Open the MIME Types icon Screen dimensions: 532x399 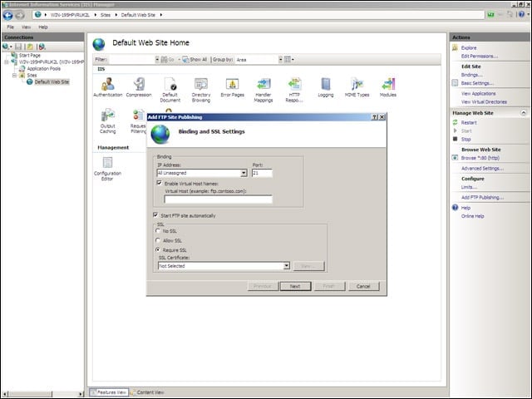(357, 86)
